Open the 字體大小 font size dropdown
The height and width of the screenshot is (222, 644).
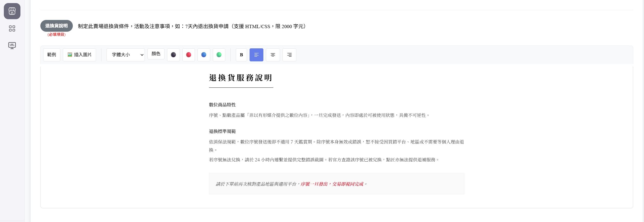tap(126, 55)
